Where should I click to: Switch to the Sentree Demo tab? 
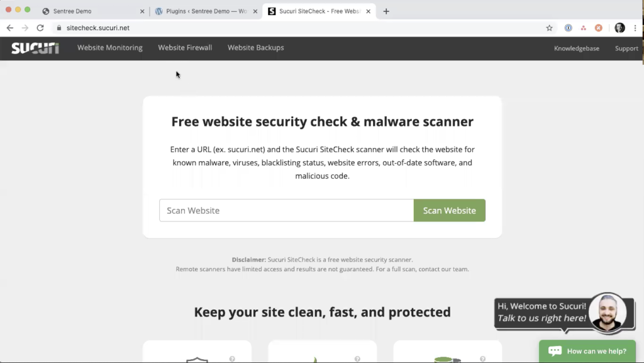(82, 11)
